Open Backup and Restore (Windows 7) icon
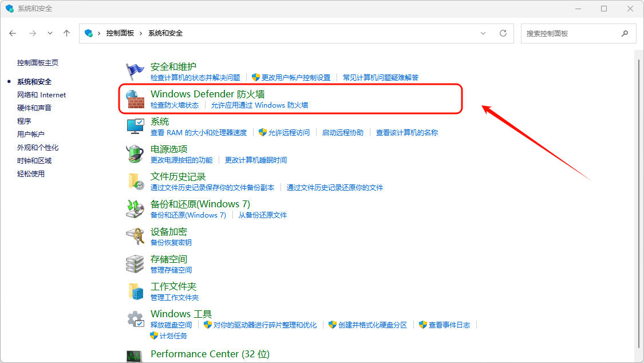This screenshot has width=644, height=363. [x=135, y=208]
